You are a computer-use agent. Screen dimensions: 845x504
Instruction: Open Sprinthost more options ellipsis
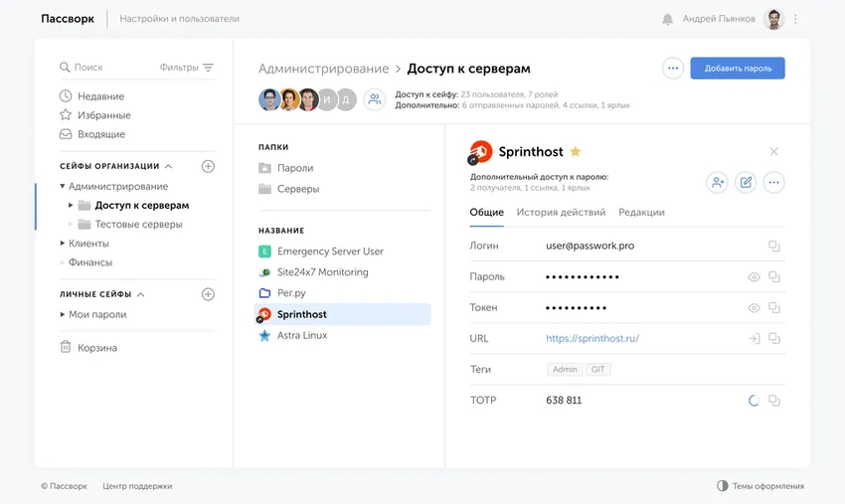click(773, 182)
